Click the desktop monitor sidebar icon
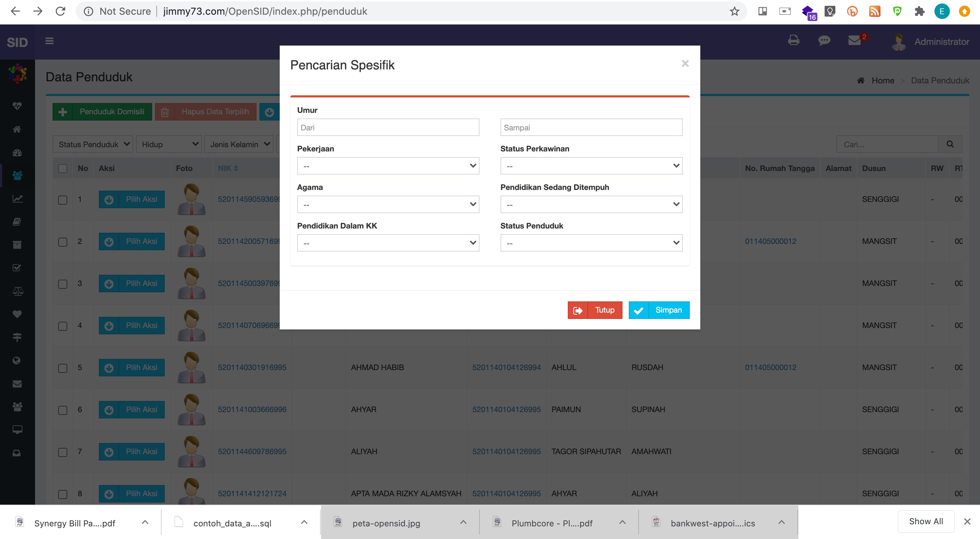980x539 pixels. point(17,430)
